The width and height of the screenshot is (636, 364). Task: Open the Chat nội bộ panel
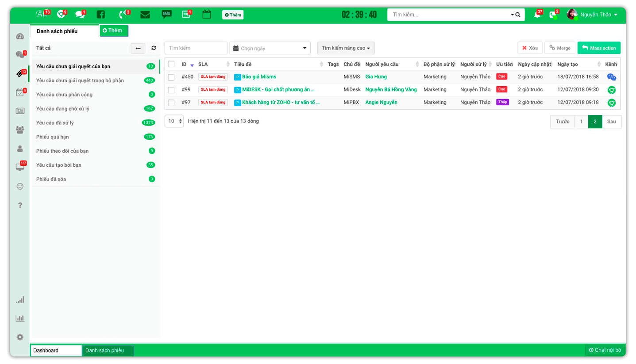click(605, 350)
